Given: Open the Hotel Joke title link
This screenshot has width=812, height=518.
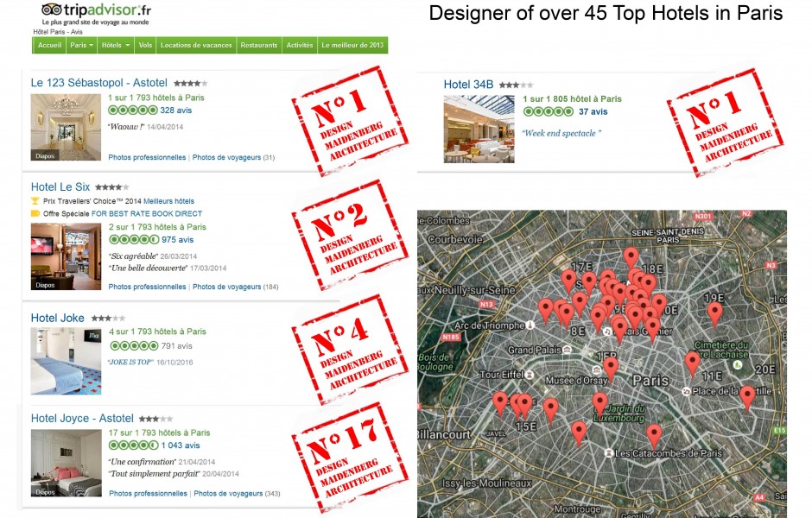Looking at the screenshot, I should pos(58,318).
